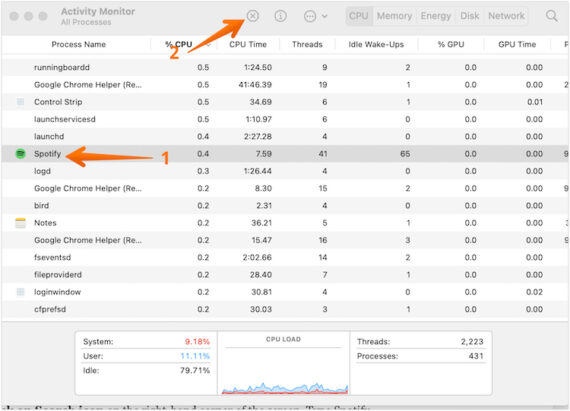Sort by GPU Time column header
The image size is (570, 411).
(517, 44)
